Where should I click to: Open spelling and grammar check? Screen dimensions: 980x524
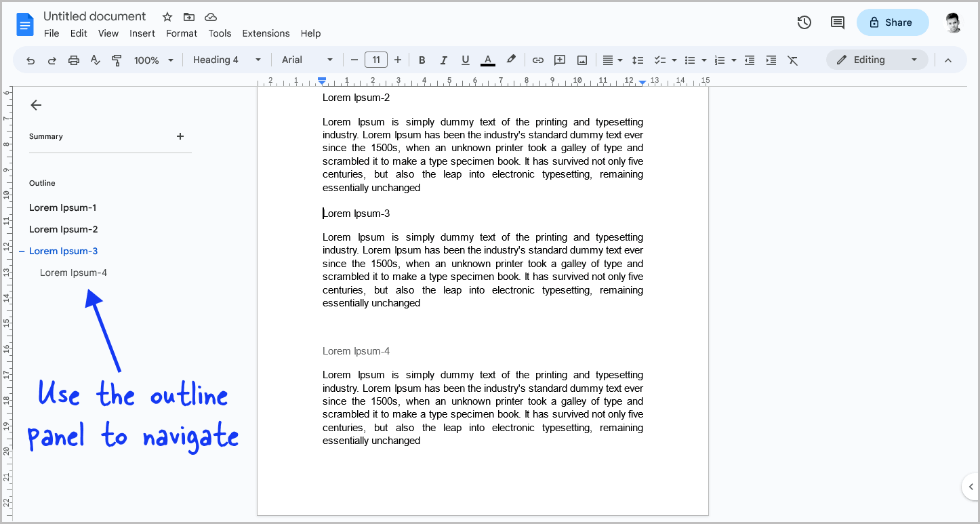tap(95, 60)
